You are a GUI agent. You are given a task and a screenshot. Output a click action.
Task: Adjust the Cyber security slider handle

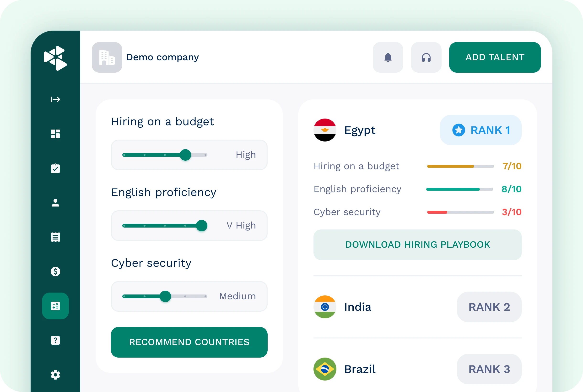pos(165,296)
